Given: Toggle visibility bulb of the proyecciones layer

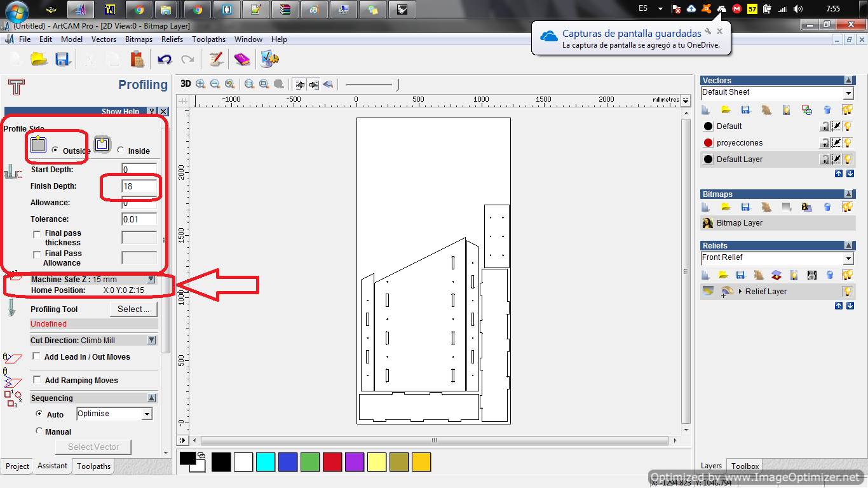Looking at the screenshot, I should coord(847,143).
